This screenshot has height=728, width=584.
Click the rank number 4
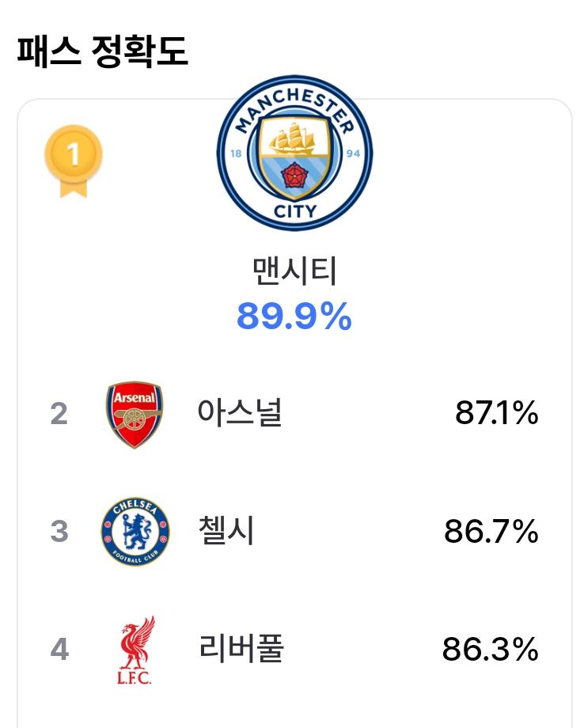tap(59, 649)
